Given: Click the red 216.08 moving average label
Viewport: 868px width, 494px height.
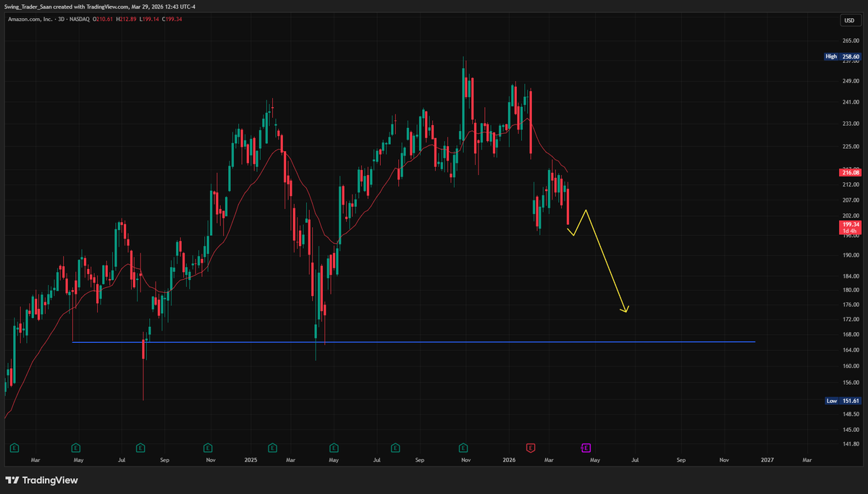Looking at the screenshot, I should 851,173.
